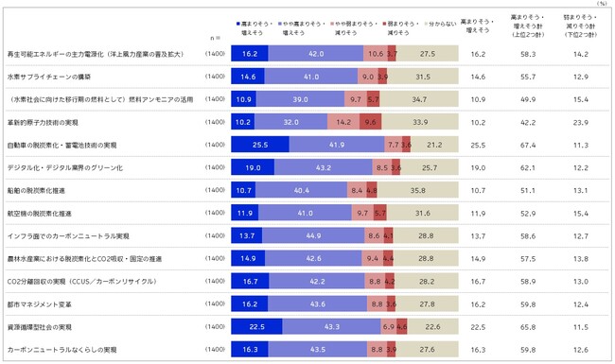The width and height of the screenshot is (615, 364).
Task: Click the 44.9 purple bar segment
Action: click(x=313, y=235)
